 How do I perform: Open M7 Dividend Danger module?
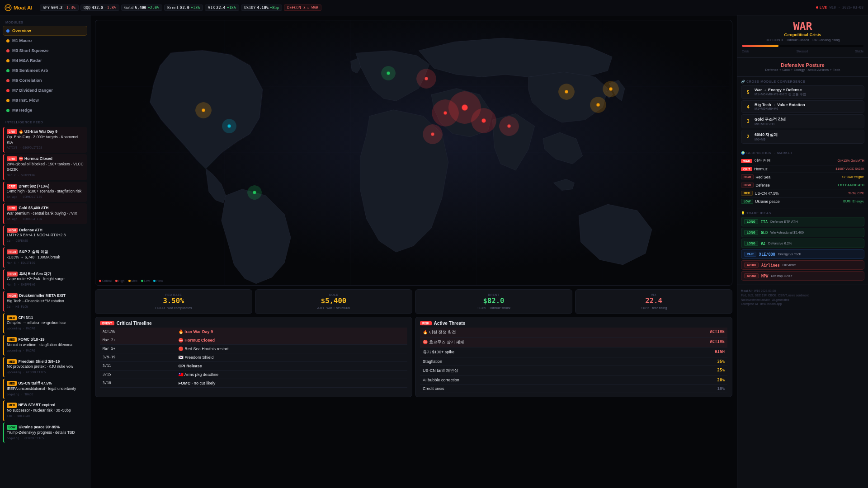pos(45,90)
